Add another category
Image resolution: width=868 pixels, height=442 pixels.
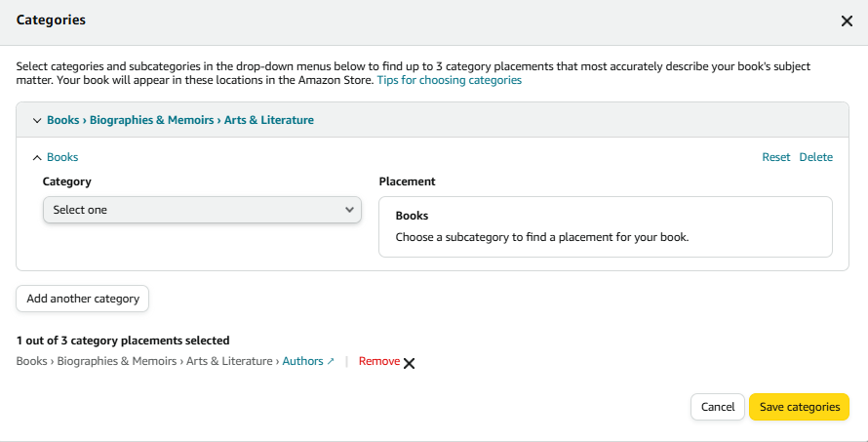83,299
